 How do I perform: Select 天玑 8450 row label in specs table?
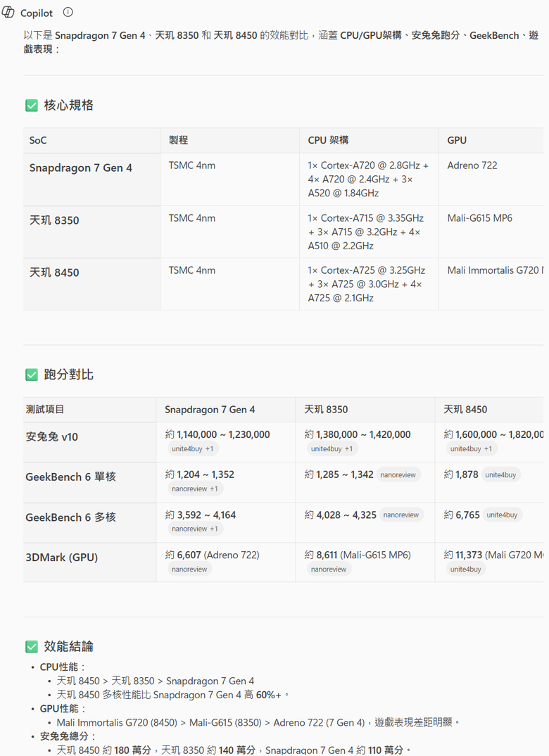click(54, 272)
